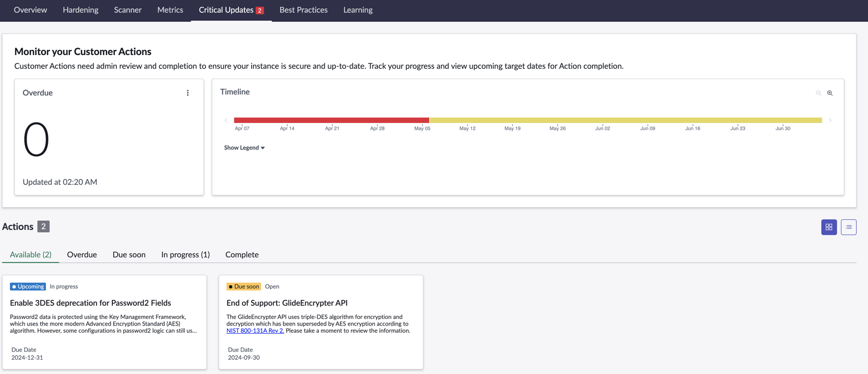Click the Due soon status badge
This screenshot has width=868, height=374.
coord(243,287)
